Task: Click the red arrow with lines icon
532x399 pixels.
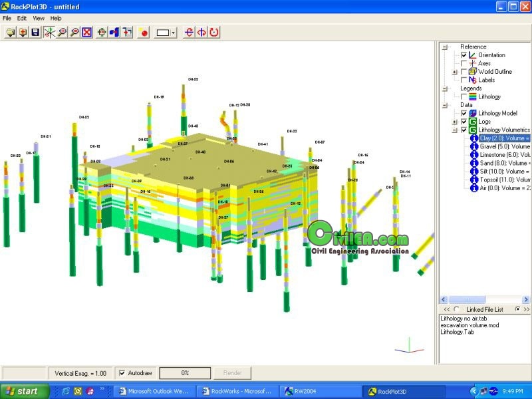Action: click(x=127, y=33)
